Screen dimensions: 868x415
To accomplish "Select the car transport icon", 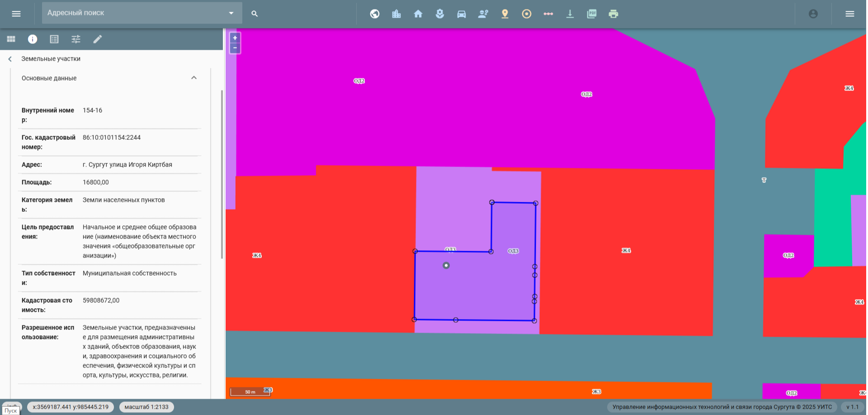I will (462, 14).
